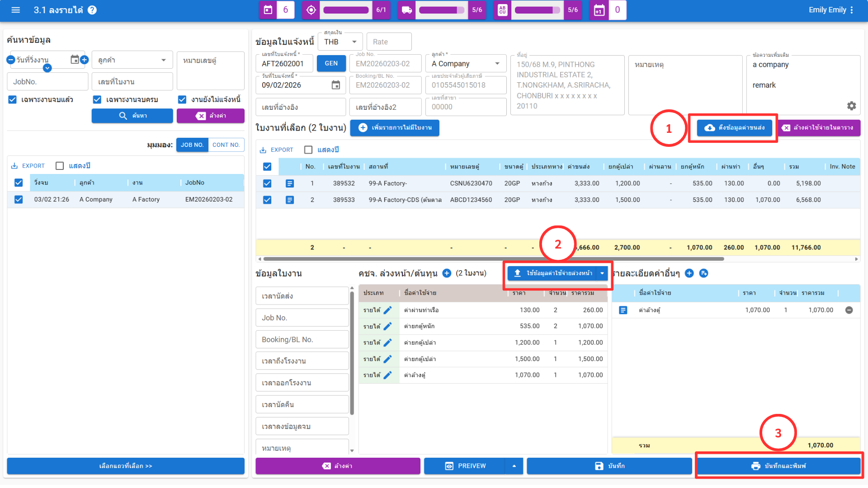Uncheck row 2 job 389533 checkbox
Viewport: 868px width, 488px height.
tap(267, 200)
